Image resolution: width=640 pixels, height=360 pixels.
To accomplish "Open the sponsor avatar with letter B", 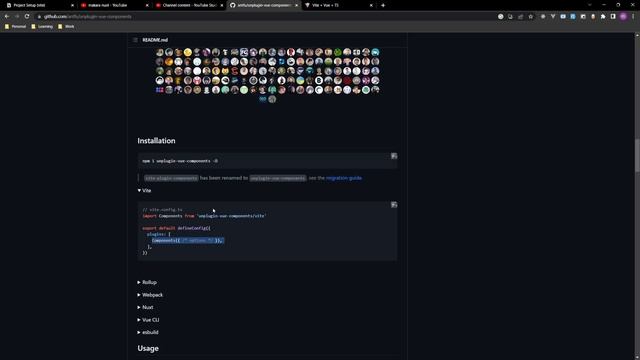I will pyautogui.click(x=319, y=80).
